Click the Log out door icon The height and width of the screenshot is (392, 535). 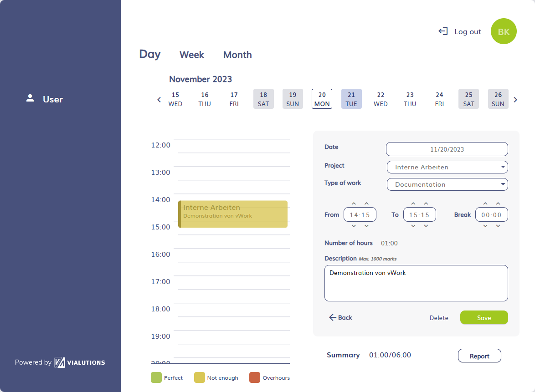(442, 31)
